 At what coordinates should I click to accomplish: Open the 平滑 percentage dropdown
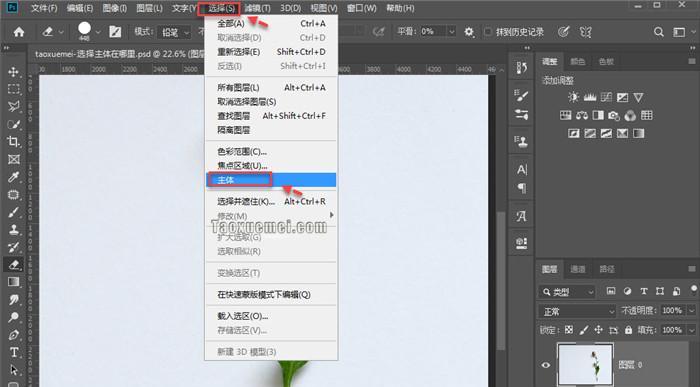(x=451, y=32)
